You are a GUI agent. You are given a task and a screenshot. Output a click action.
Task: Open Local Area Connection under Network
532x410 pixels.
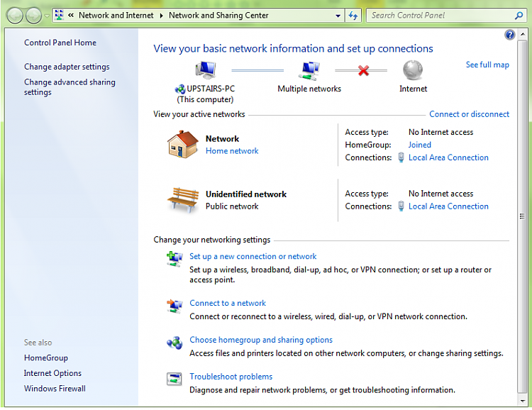tap(448, 157)
